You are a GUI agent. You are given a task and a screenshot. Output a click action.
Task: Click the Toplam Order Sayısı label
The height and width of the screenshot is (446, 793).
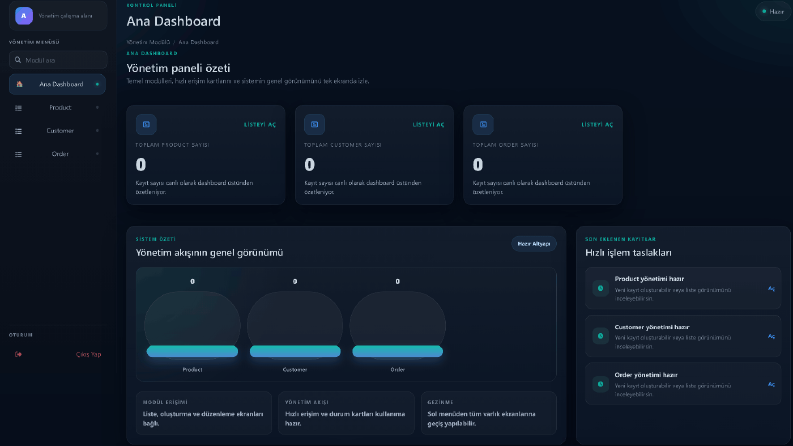[x=505, y=145]
